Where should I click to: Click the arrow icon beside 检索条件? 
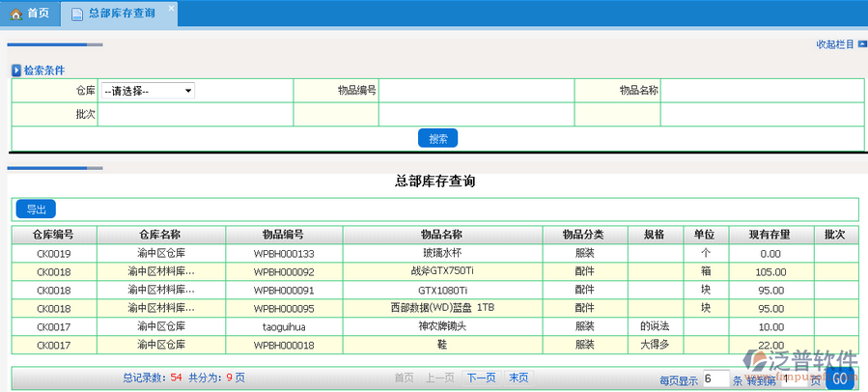15,70
